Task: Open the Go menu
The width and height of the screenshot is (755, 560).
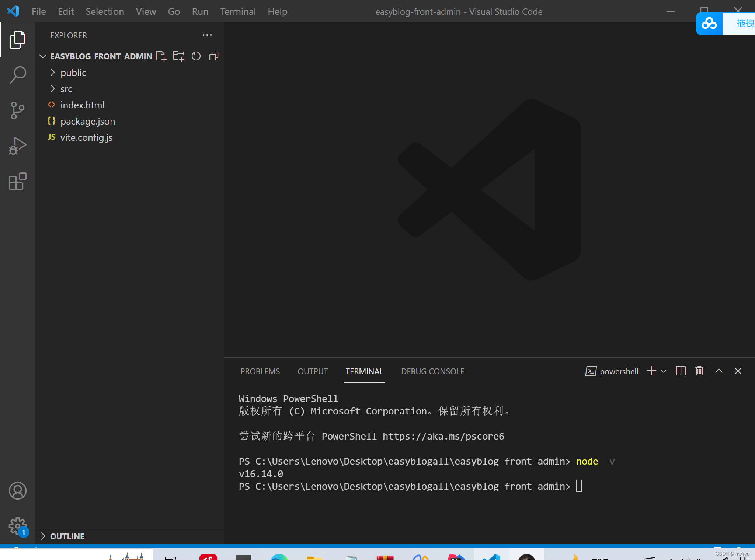Action: point(174,11)
